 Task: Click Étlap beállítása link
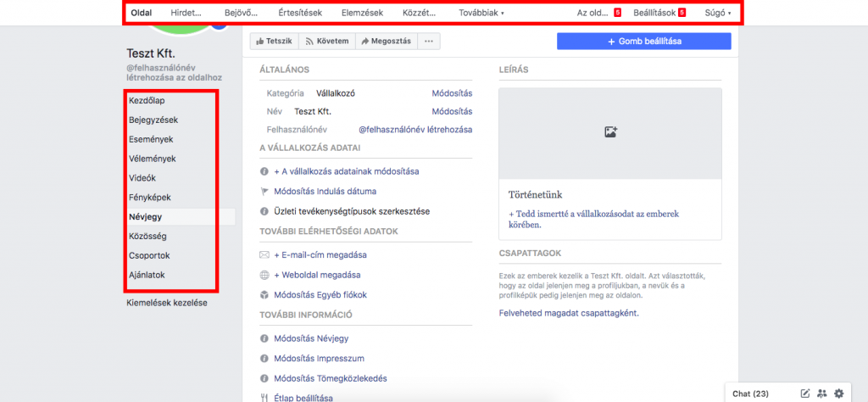pos(303,398)
